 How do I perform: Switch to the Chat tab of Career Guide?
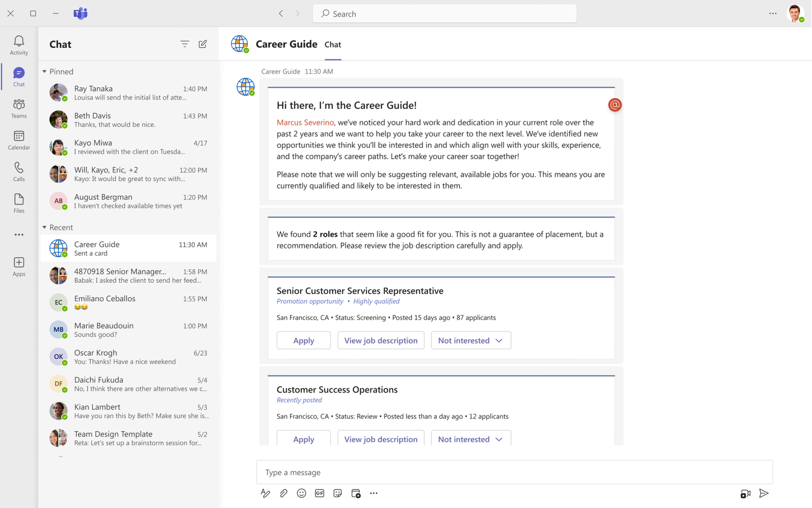click(332, 44)
